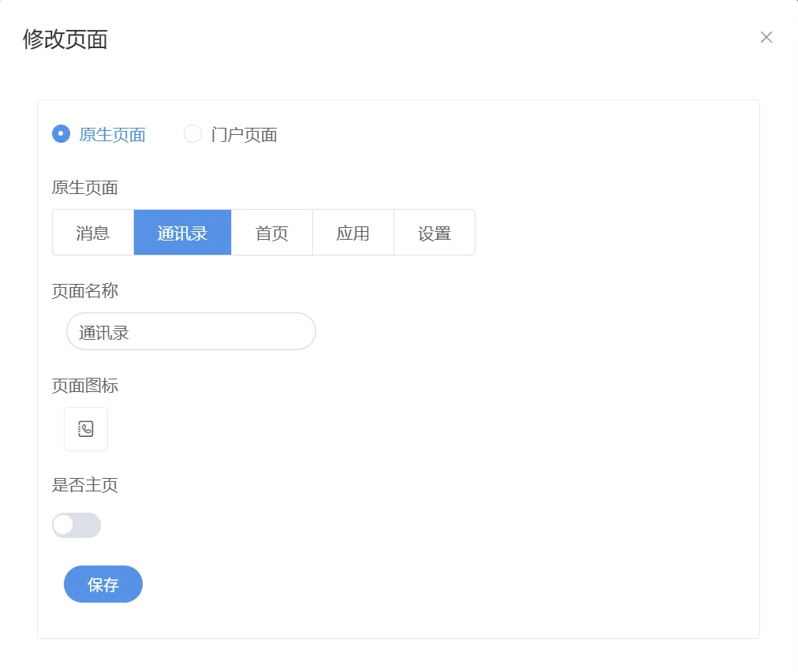
Task: Click the 是否主页 field label
Action: pos(85,485)
